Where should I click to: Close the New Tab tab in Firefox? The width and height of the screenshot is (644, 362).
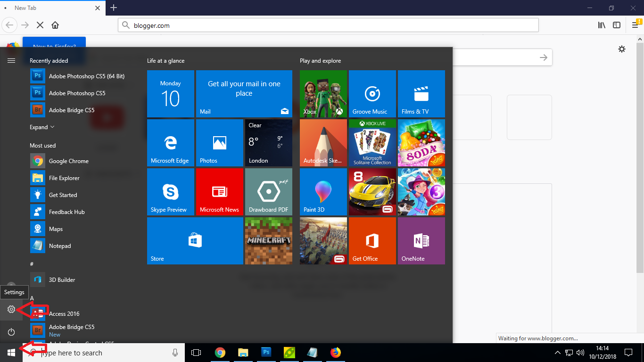pos(98,8)
